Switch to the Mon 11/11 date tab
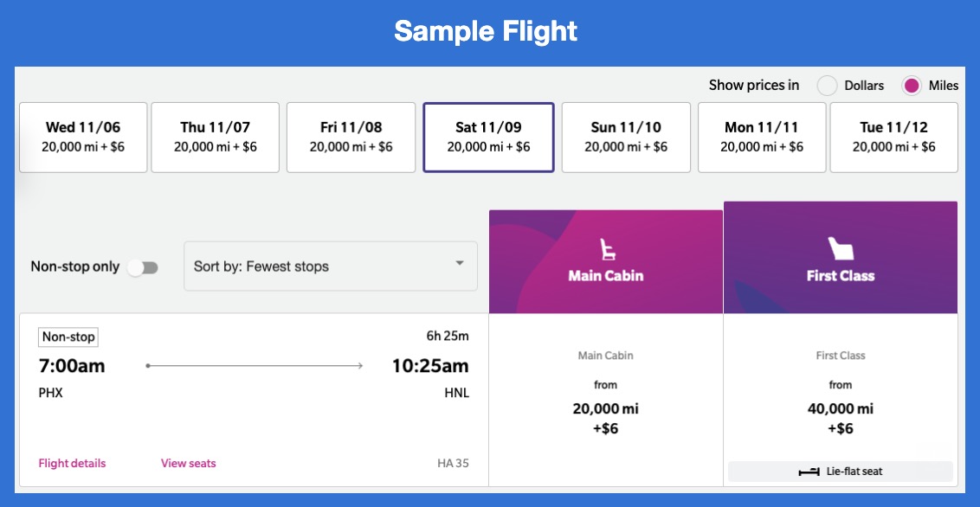This screenshot has width=980, height=507. pyautogui.click(x=762, y=138)
